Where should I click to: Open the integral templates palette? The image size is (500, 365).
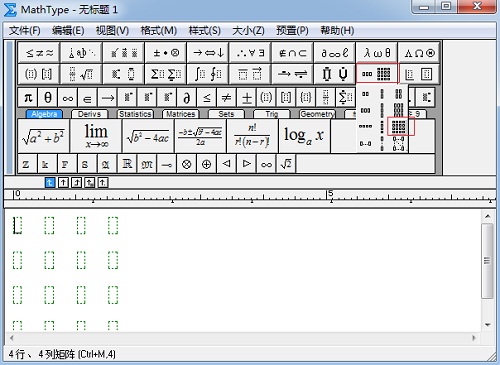click(208, 74)
